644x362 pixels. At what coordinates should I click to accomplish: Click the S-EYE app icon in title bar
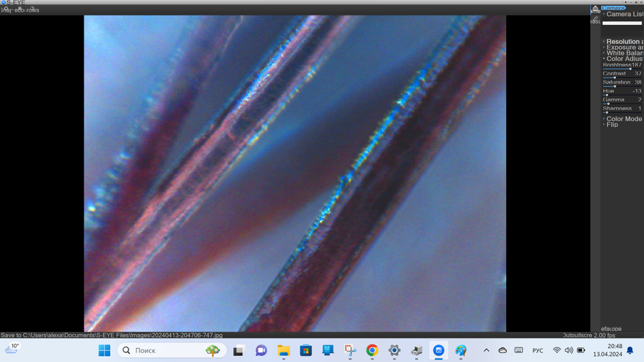click(x=4, y=2)
